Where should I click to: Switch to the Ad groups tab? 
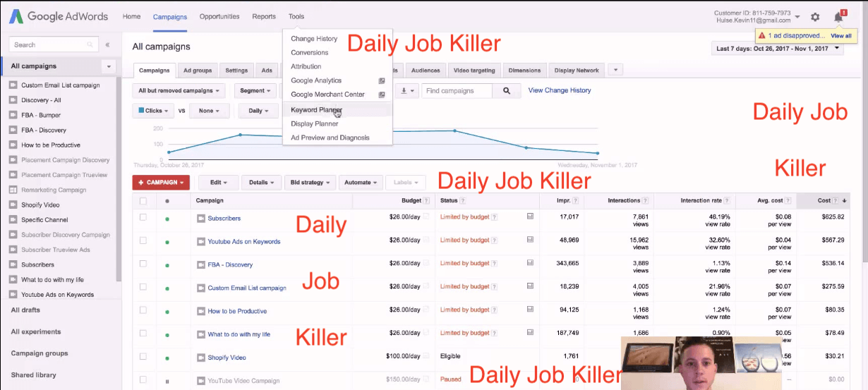pos(198,71)
